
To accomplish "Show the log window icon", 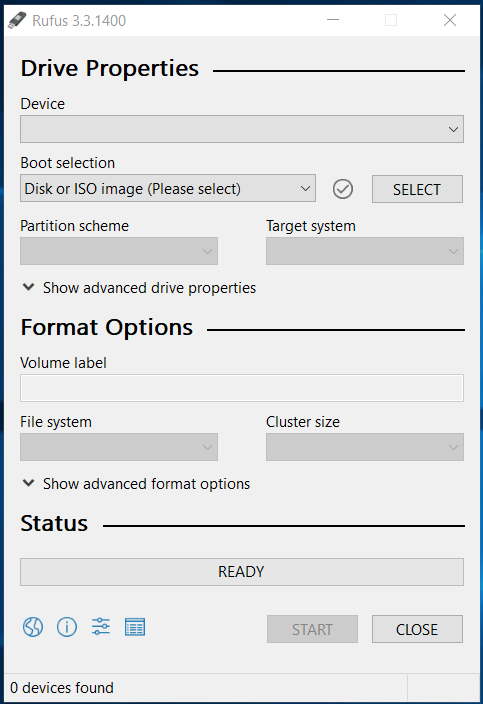I will tap(135, 627).
